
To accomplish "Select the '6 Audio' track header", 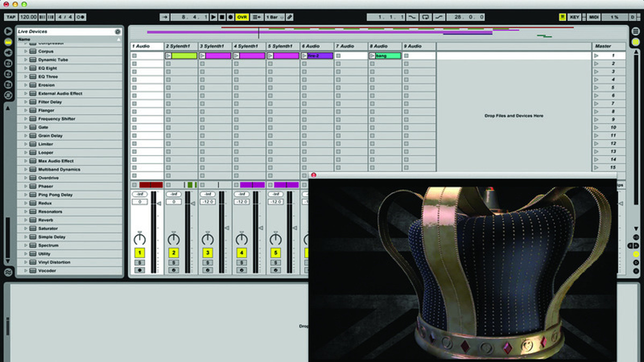I will pos(317,46).
